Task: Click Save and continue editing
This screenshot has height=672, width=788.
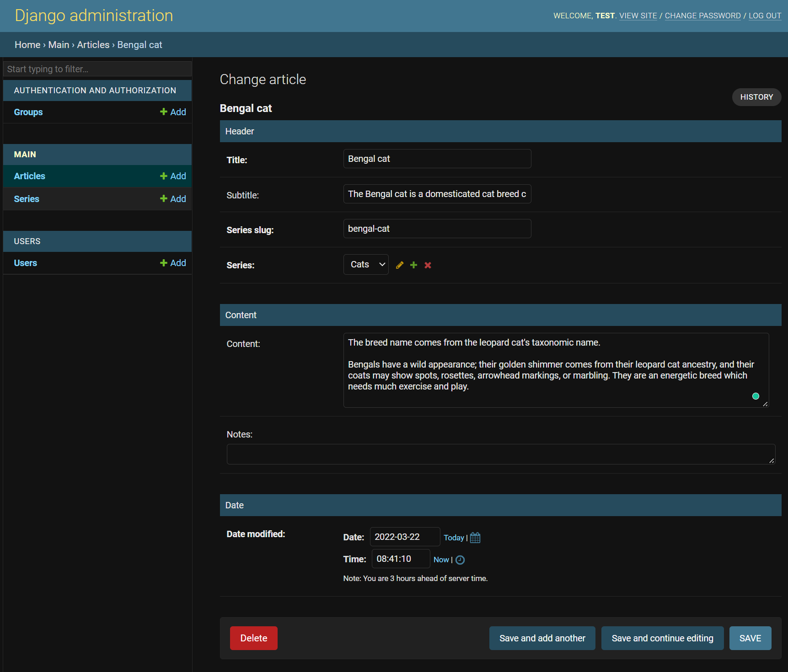Action: [x=662, y=638]
